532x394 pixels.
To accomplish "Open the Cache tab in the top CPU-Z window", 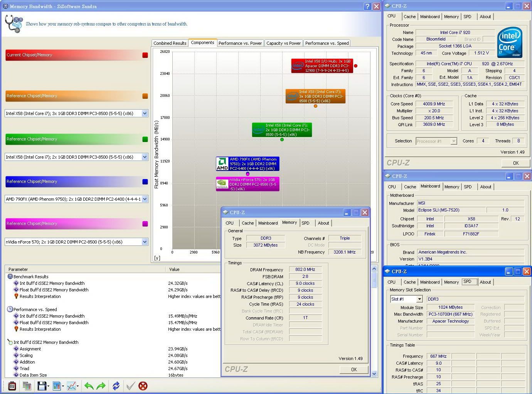I will click(x=409, y=17).
